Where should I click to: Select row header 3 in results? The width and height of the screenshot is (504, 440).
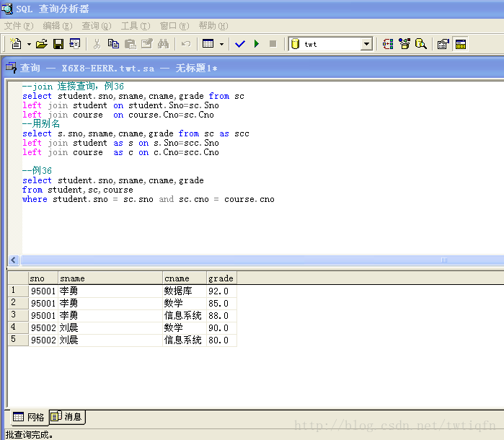18,315
